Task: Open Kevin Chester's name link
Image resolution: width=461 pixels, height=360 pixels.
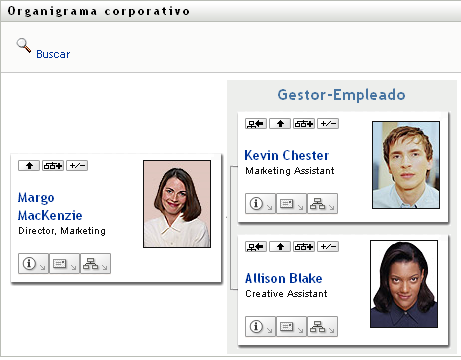Action: (287, 155)
